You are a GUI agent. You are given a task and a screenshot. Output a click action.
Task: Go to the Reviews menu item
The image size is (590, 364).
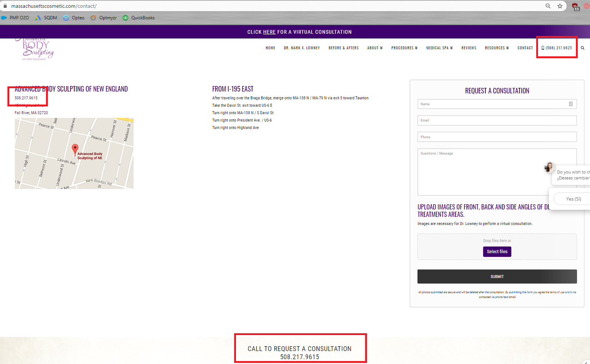[x=469, y=48]
